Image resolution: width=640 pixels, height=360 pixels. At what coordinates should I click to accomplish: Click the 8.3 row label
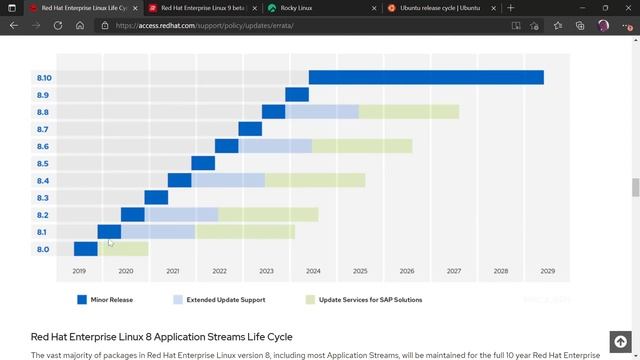click(43, 198)
